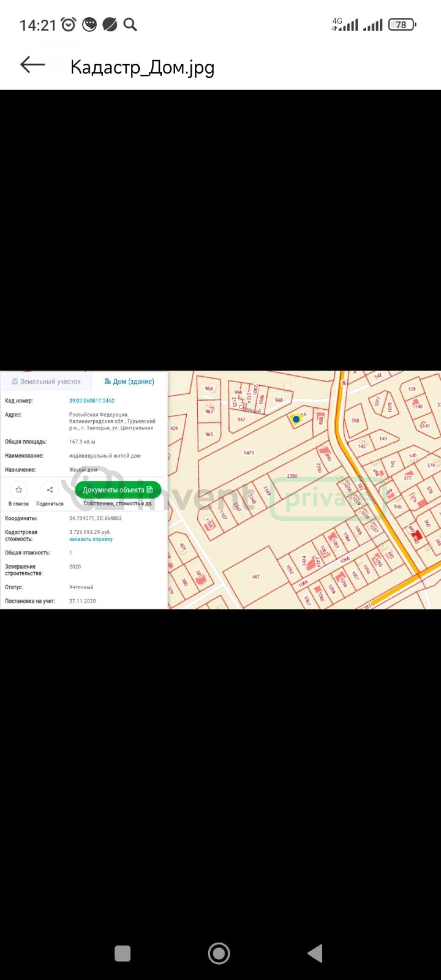Click the 'Поделиться' share icon
441x980 pixels.
coord(50,490)
